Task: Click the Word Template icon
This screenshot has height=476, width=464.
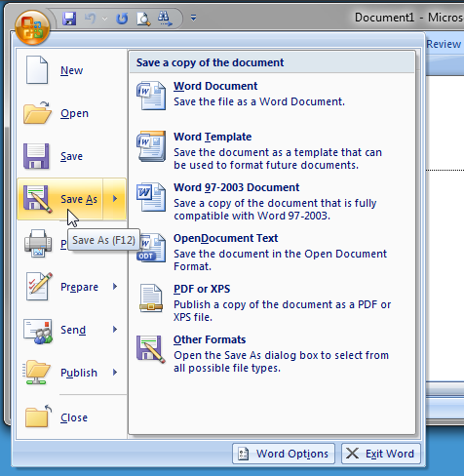Action: [151, 146]
